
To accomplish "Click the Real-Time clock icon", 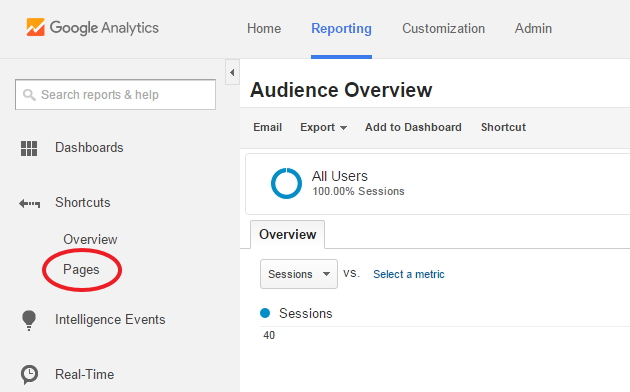I will [29, 374].
